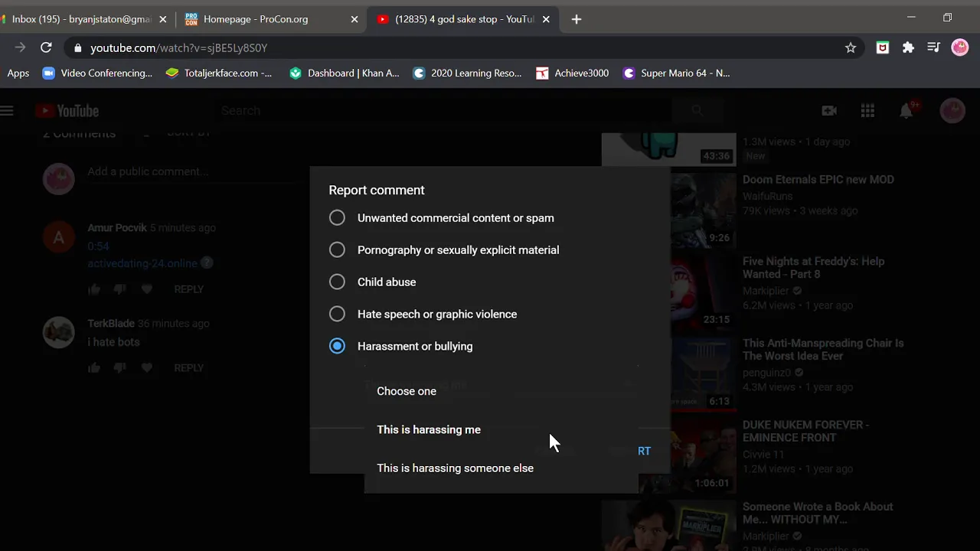
Task: Open 'This Anti-Manspreading Chair' video title
Action: [x=823, y=350]
